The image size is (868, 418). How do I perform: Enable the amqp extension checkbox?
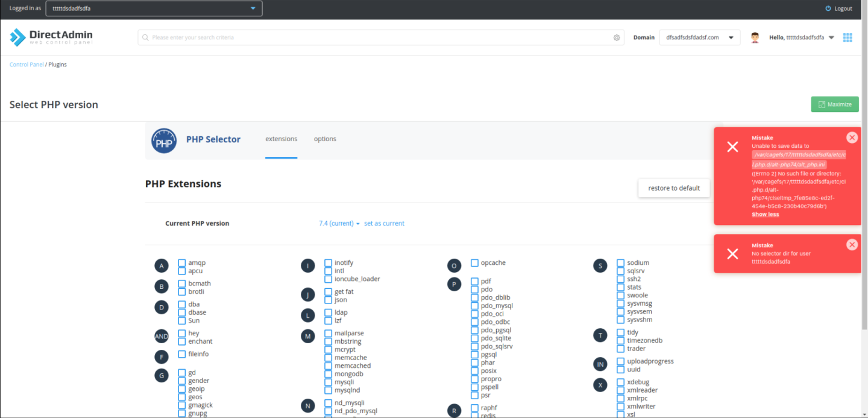pyautogui.click(x=182, y=263)
